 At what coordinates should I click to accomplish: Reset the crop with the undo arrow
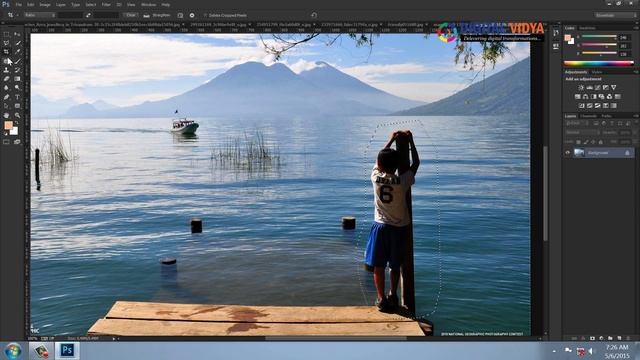pyautogui.click(x=314, y=15)
